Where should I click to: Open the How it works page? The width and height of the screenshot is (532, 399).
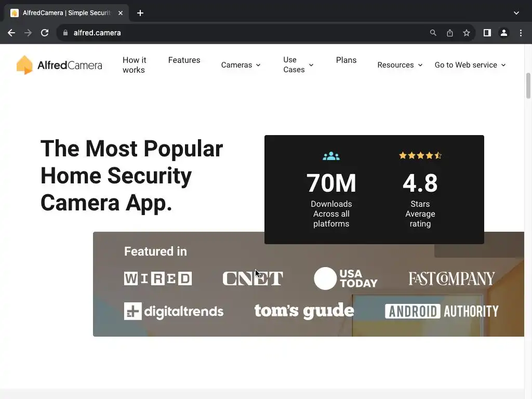[134, 65]
